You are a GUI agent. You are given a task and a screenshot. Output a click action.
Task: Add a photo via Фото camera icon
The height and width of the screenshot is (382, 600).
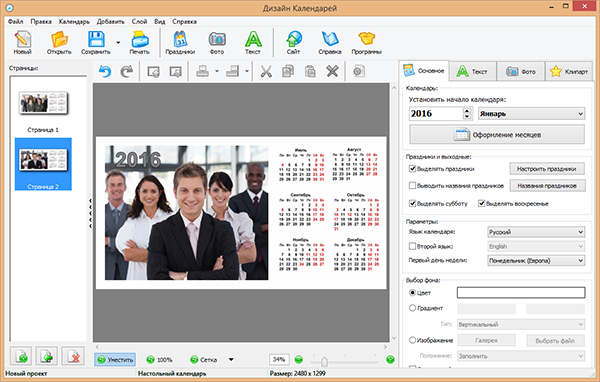tap(217, 42)
